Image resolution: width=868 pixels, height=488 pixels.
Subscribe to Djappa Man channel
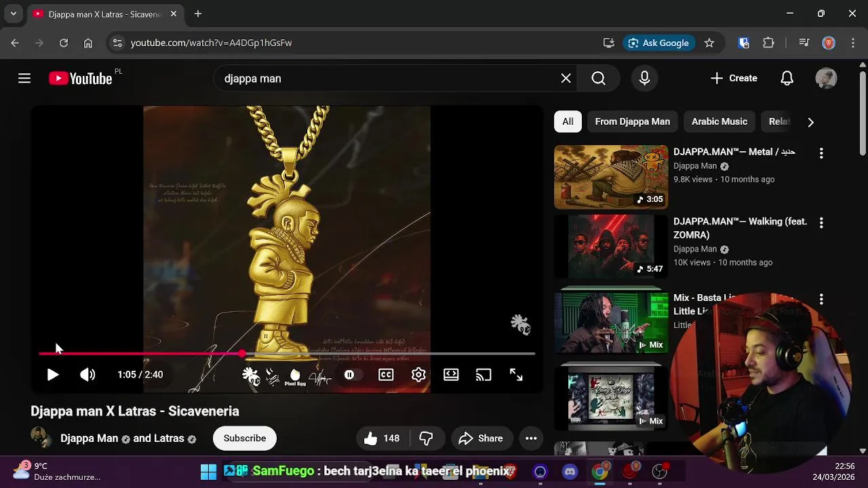245,439
